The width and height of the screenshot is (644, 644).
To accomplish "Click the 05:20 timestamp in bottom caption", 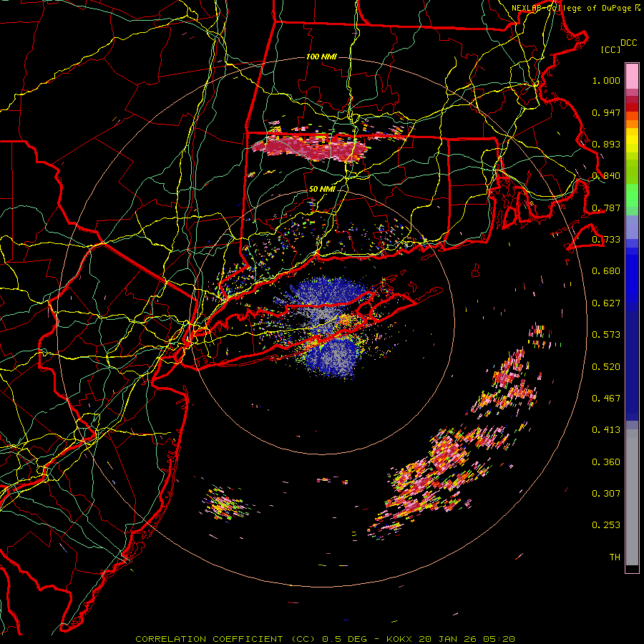I will 500,639.
